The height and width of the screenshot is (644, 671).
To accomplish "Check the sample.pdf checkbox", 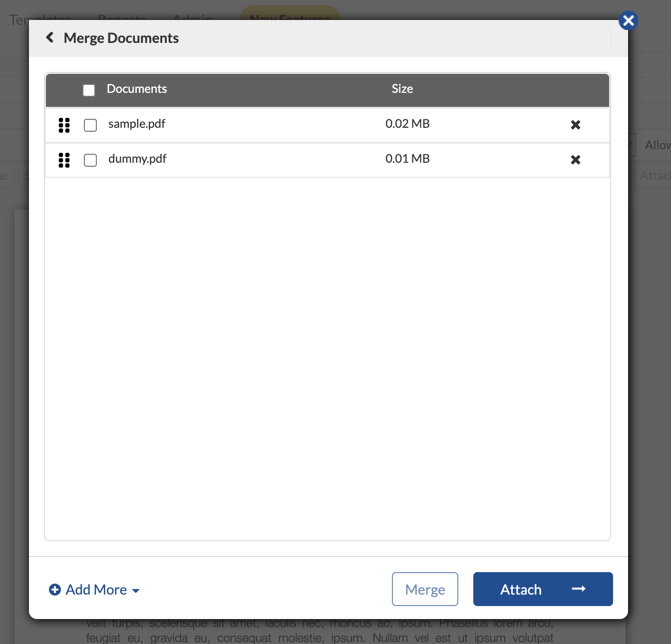I will 90,125.
